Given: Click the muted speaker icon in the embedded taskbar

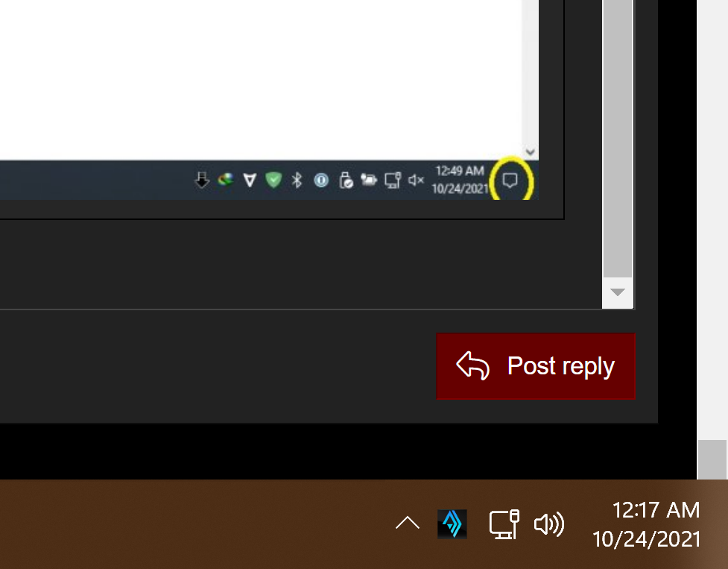Looking at the screenshot, I should tap(416, 180).
